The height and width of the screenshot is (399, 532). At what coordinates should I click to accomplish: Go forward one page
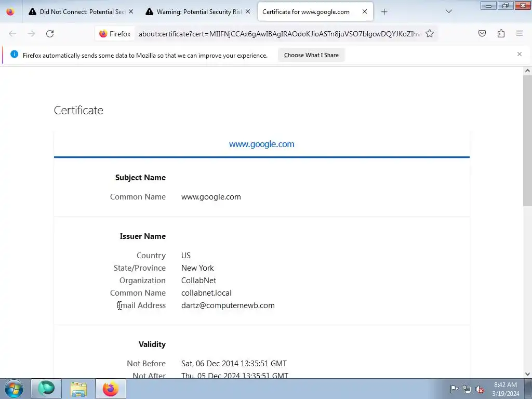(x=31, y=34)
